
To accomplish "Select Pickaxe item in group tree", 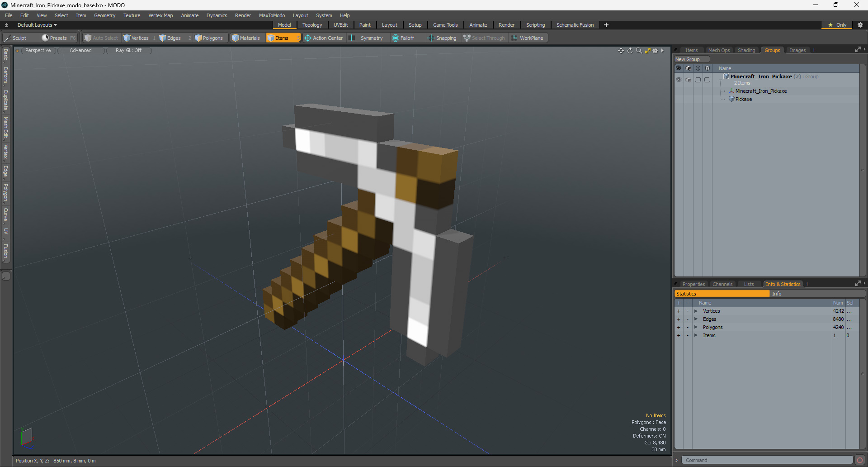I will tap(743, 99).
